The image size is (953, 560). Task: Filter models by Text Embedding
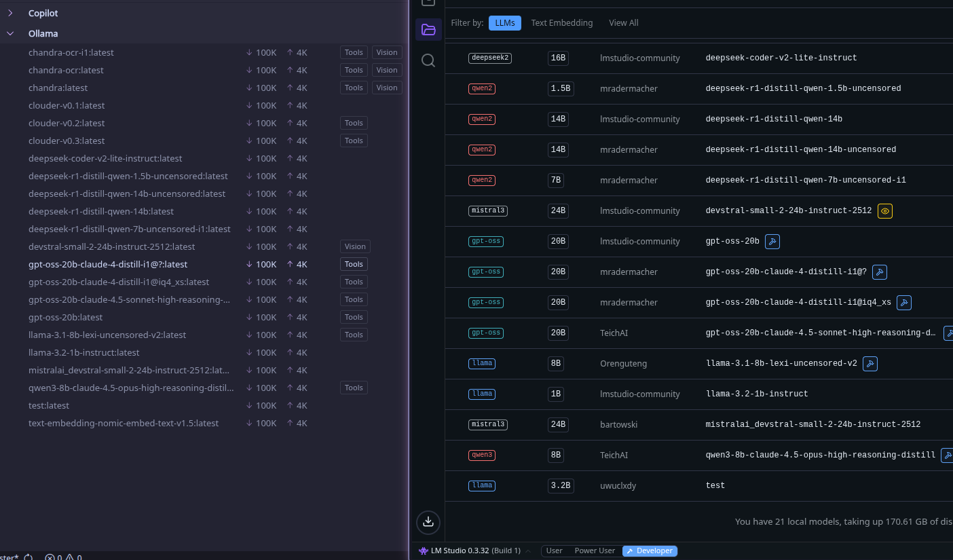tap(562, 22)
